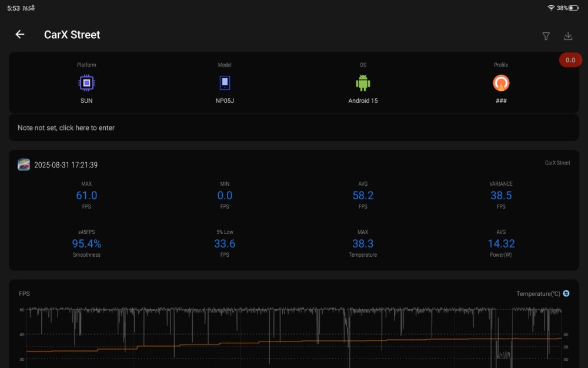Viewport: 588px width, 368px height.
Task: Click the battery status icon
Action: coord(574,8)
